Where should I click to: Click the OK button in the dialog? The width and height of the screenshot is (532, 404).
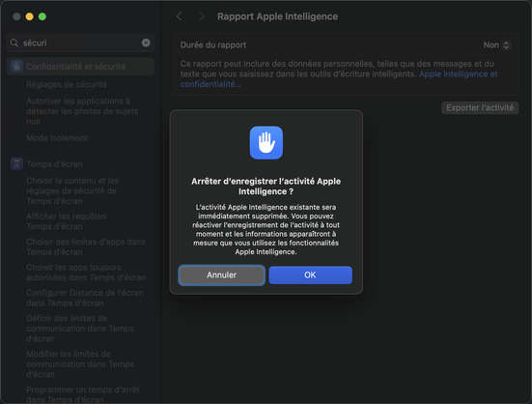coord(310,275)
